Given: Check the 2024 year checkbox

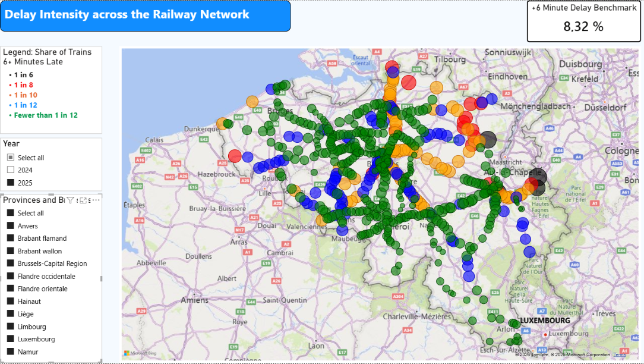Looking at the screenshot, I should tap(11, 170).
